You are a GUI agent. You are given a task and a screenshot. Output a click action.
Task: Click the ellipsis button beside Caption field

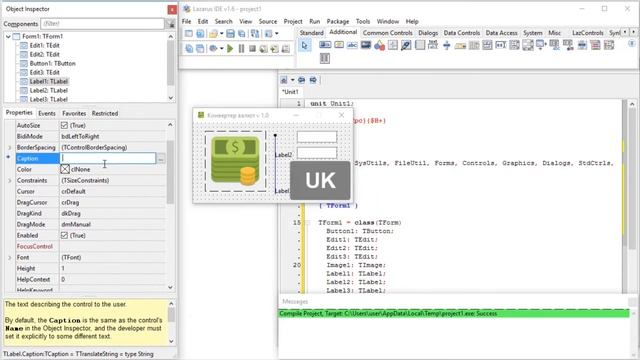[161, 158]
